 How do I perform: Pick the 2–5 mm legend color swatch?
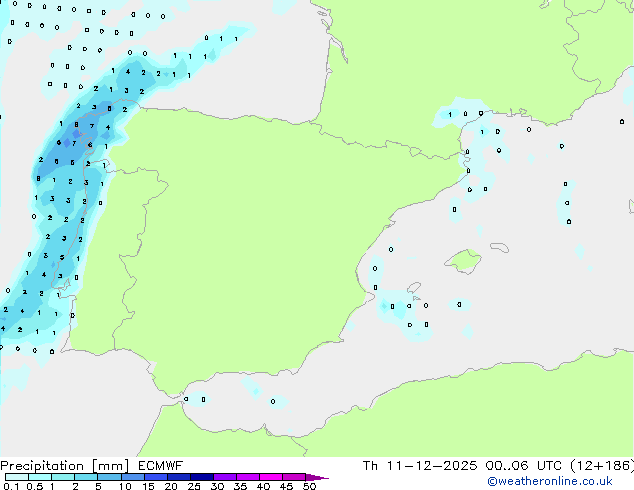86,477
